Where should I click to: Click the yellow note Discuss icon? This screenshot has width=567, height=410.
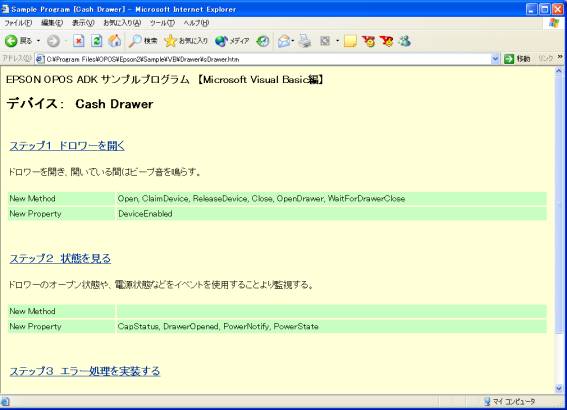tap(350, 41)
